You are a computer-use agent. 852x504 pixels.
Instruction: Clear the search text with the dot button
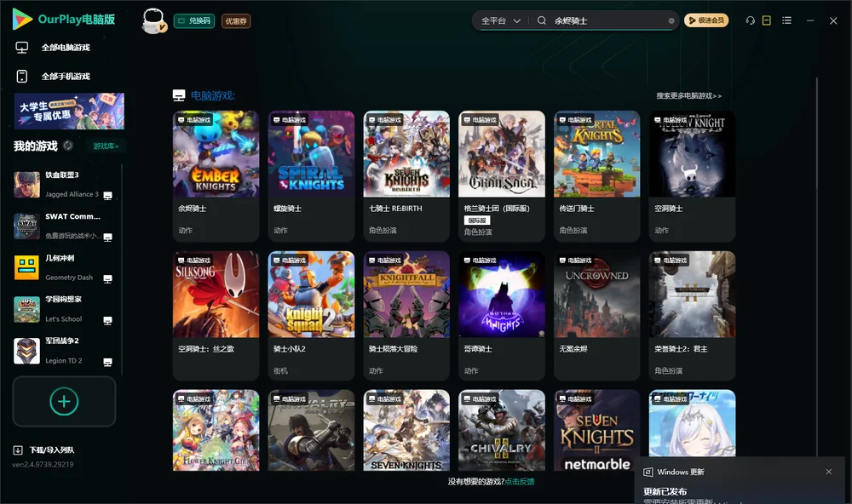(671, 20)
